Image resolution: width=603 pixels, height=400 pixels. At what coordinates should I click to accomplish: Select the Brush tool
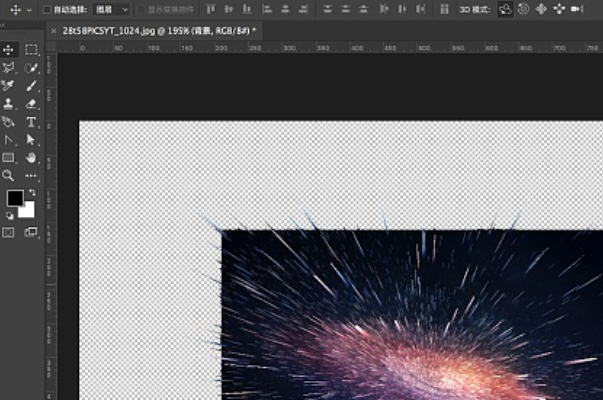click(x=31, y=85)
